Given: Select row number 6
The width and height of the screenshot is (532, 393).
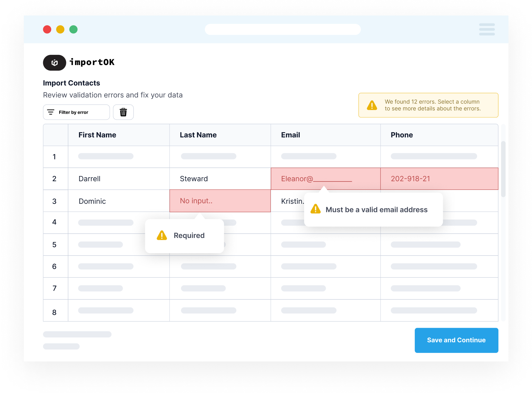Looking at the screenshot, I should pyautogui.click(x=56, y=267).
